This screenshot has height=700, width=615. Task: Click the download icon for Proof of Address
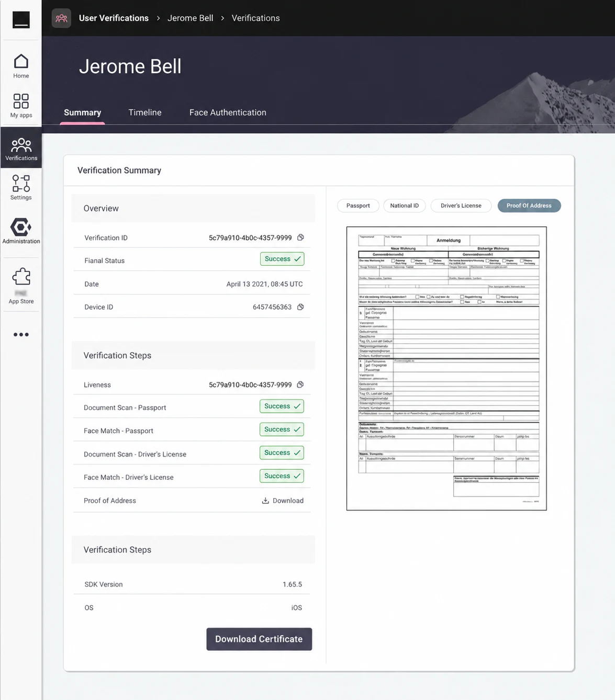tap(265, 501)
